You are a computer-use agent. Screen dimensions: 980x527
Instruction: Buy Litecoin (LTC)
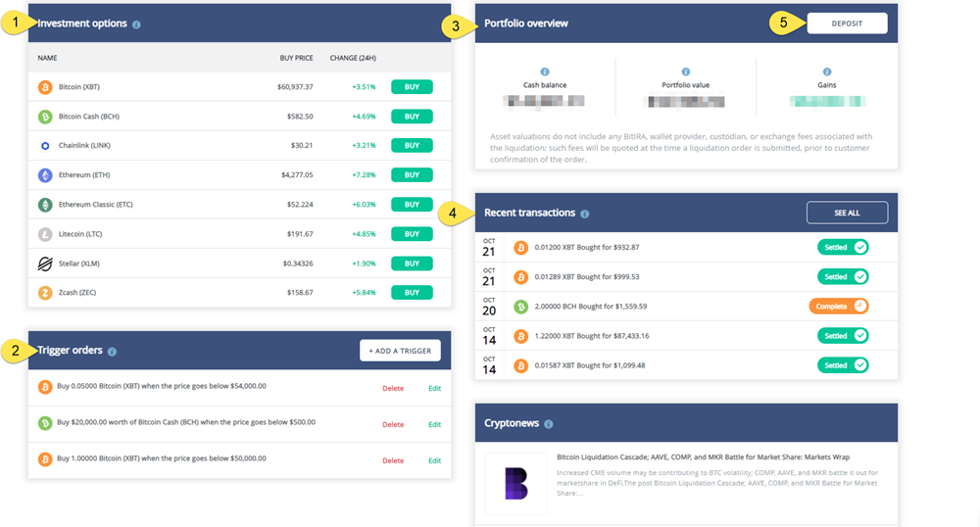click(x=412, y=234)
